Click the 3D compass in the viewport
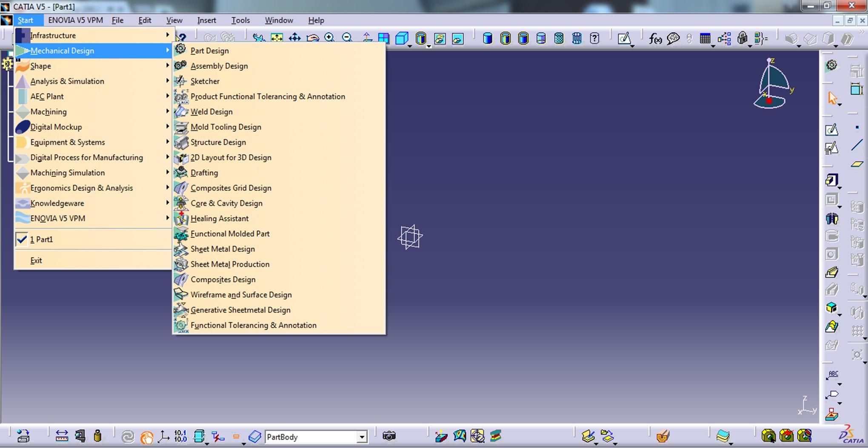Screen dimensions: 868x448 click(x=772, y=84)
